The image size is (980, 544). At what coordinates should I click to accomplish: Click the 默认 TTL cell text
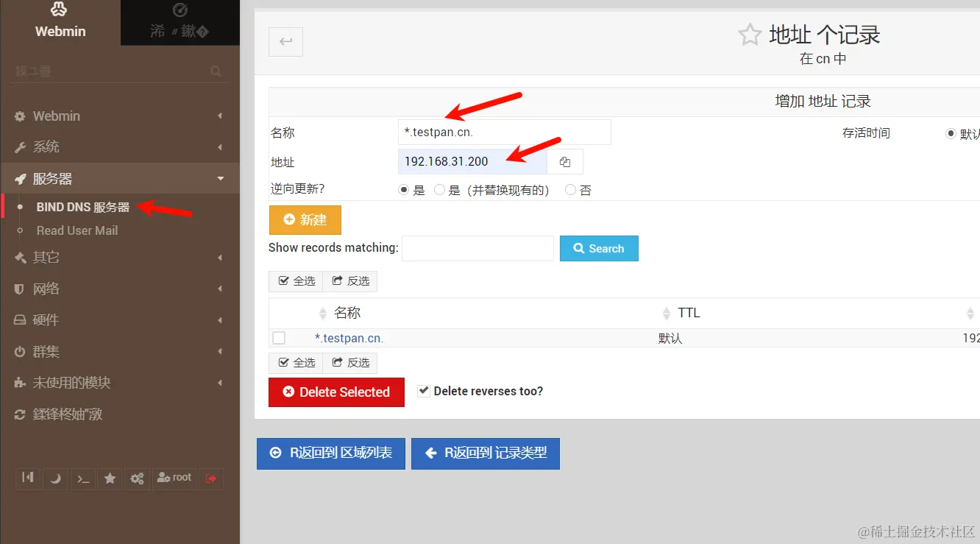pyautogui.click(x=670, y=339)
